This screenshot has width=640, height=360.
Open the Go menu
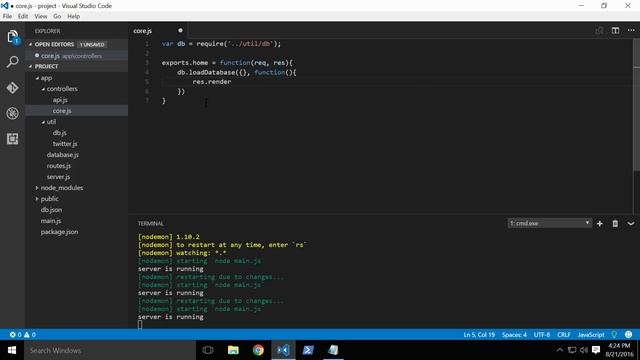57,16
